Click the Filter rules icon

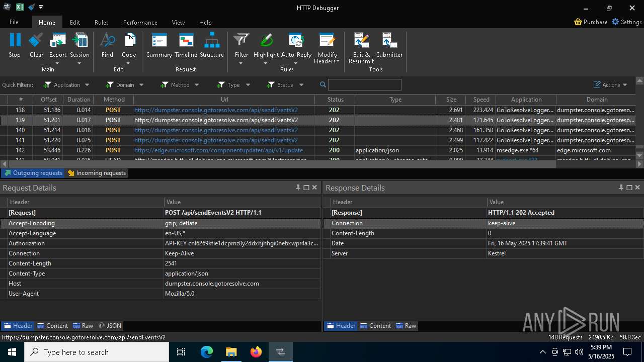point(242,40)
